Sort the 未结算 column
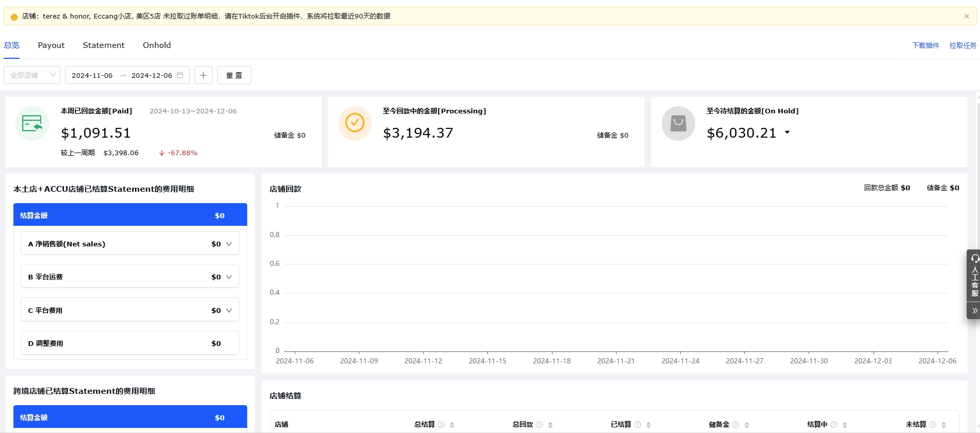Image resolution: width=980 pixels, height=433 pixels. [944, 425]
